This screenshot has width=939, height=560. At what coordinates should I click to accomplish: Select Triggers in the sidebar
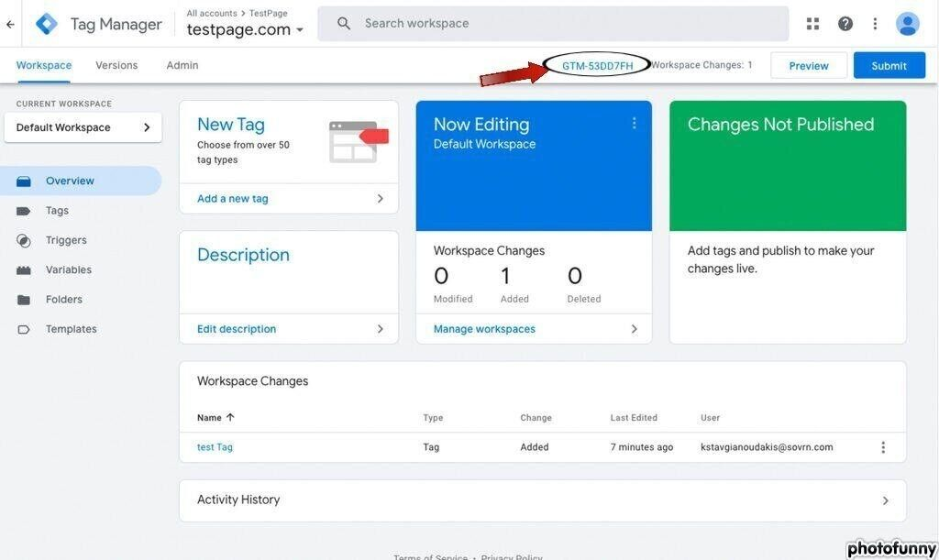66,240
